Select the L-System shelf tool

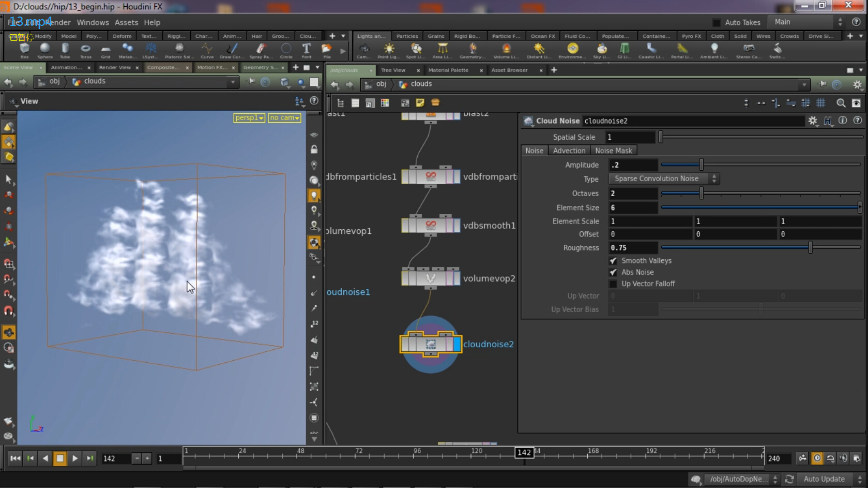[x=150, y=50]
